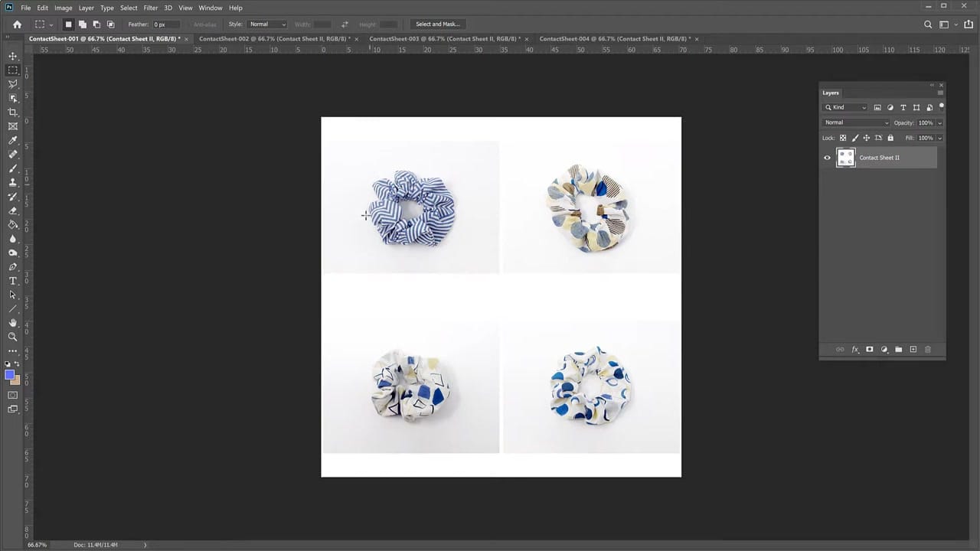Select the Crop tool

(12, 112)
